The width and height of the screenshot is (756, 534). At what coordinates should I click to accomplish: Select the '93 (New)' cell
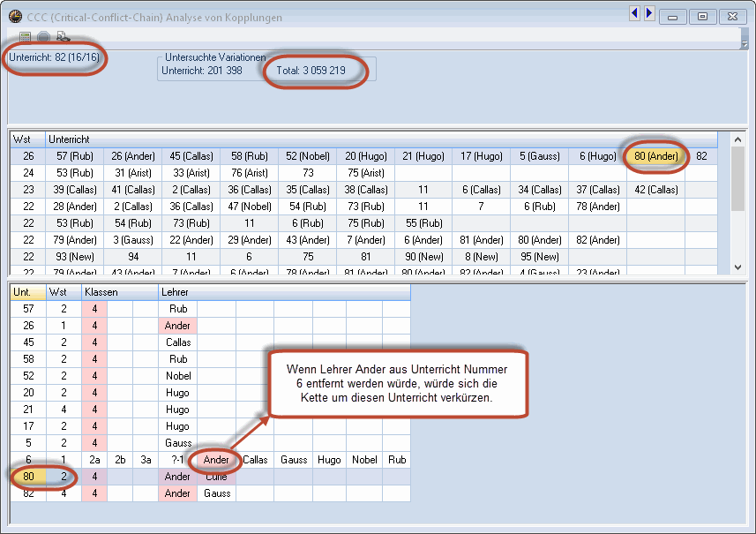pos(75,257)
